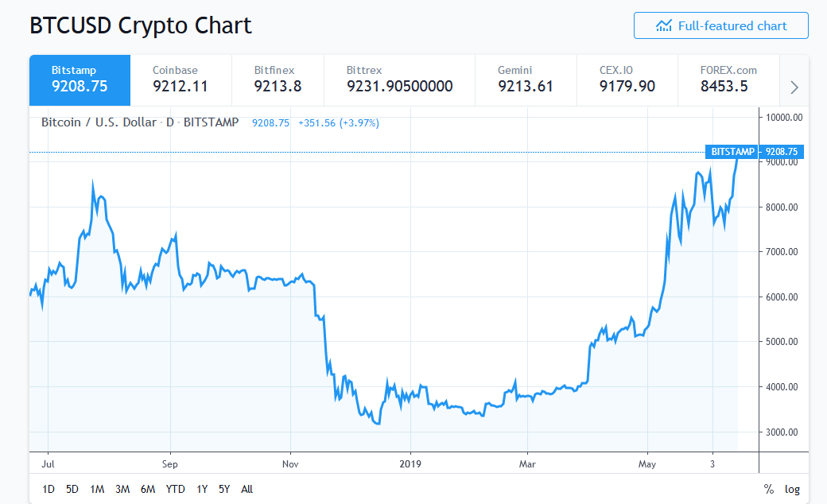The height and width of the screenshot is (504, 827).
Task: Switch chart to 1D range
Action: tap(47, 489)
